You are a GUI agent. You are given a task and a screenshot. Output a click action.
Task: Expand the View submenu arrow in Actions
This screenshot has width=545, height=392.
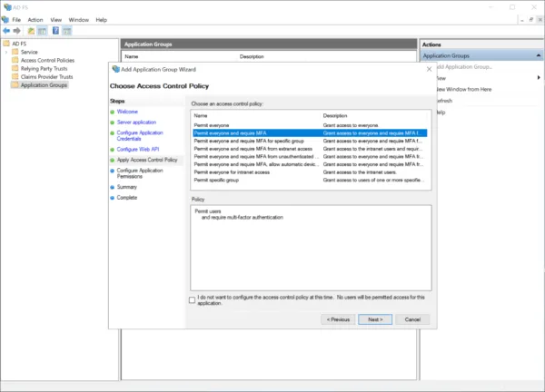(539, 77)
